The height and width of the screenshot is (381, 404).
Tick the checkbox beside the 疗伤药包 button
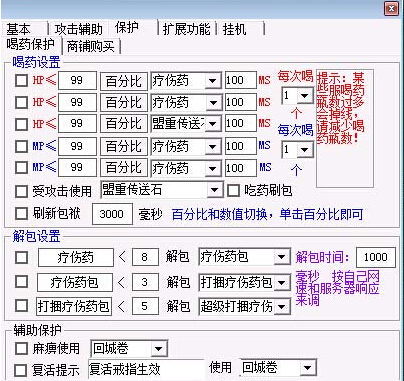coord(21,281)
